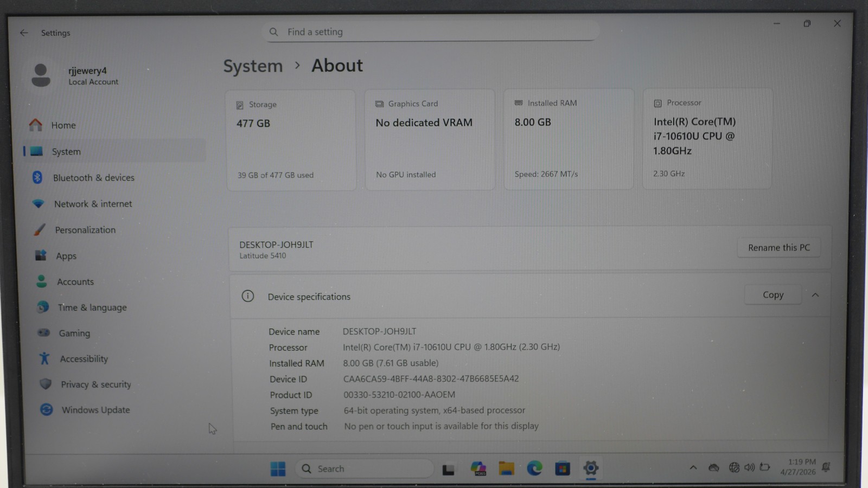Open the Installed RAM card
The width and height of the screenshot is (868, 488).
569,139
